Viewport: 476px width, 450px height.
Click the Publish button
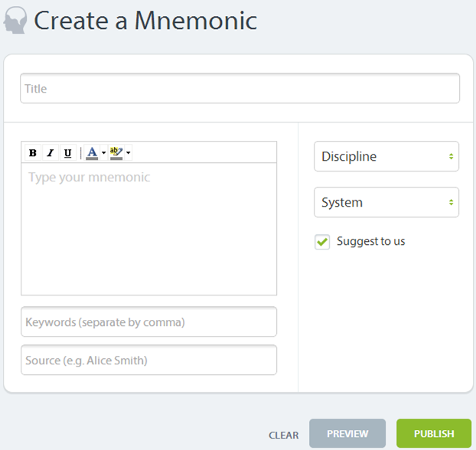(434, 434)
